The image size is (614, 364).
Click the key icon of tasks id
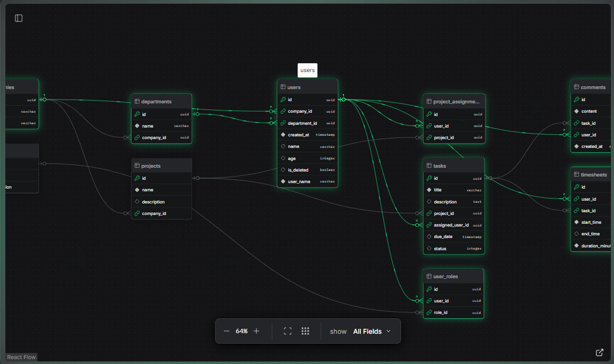pos(429,178)
